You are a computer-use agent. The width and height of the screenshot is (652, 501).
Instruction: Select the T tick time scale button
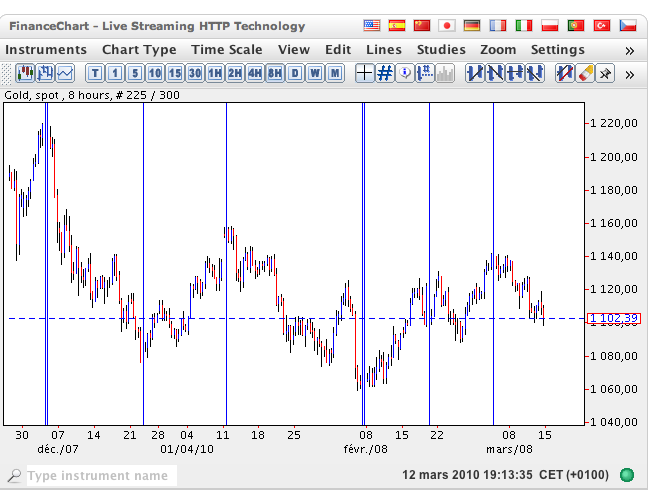click(95, 72)
